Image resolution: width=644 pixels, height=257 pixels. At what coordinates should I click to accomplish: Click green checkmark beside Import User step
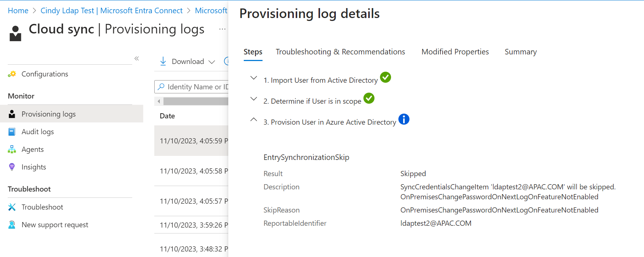[x=386, y=77]
